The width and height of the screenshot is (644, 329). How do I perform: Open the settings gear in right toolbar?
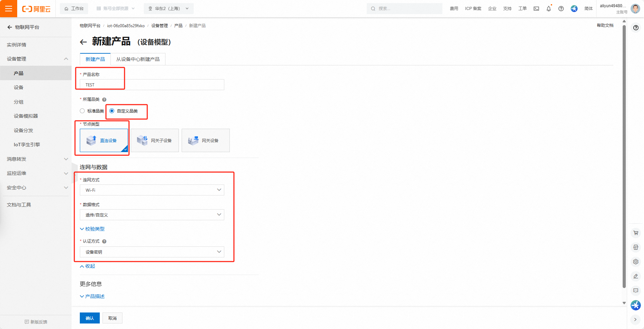pyautogui.click(x=636, y=262)
